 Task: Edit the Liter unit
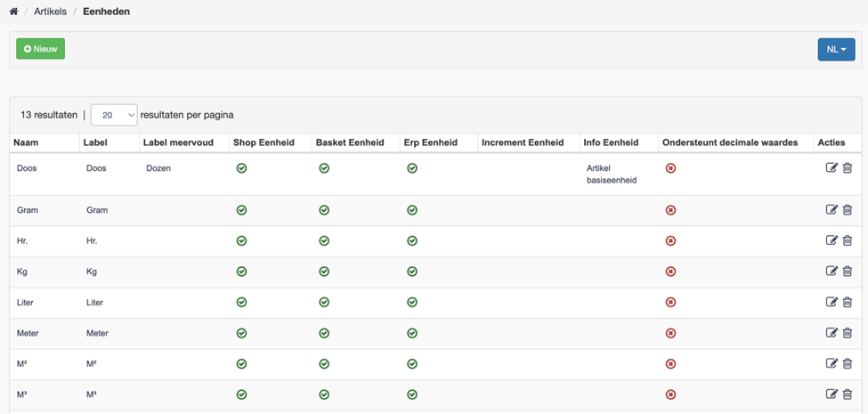831,302
